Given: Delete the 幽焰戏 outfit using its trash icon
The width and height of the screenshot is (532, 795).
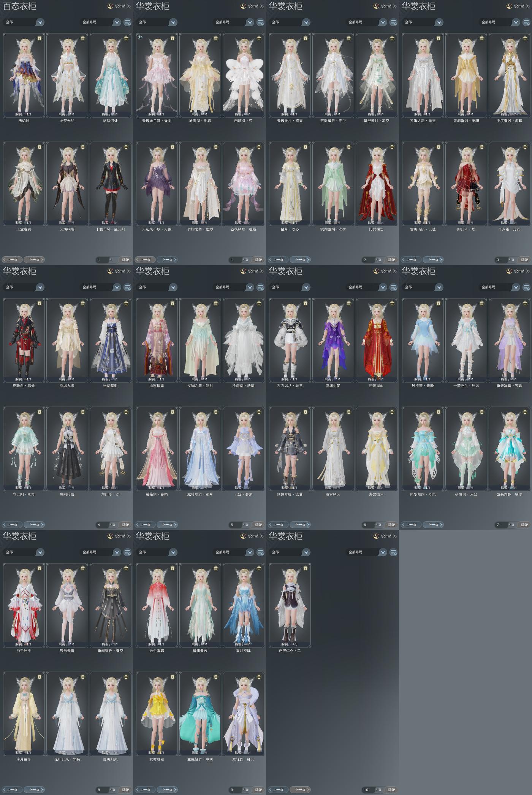Looking at the screenshot, I should tap(40, 38).
